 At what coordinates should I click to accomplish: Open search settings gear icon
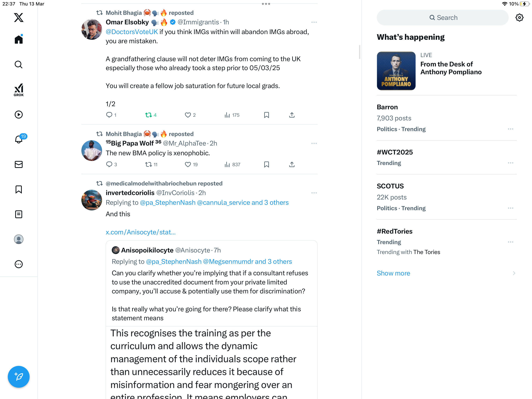(x=519, y=18)
